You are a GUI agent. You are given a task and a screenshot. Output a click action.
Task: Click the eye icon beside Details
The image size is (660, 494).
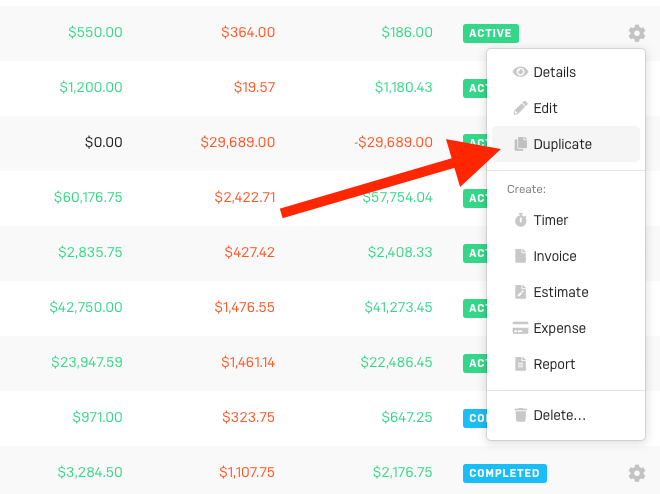point(520,72)
